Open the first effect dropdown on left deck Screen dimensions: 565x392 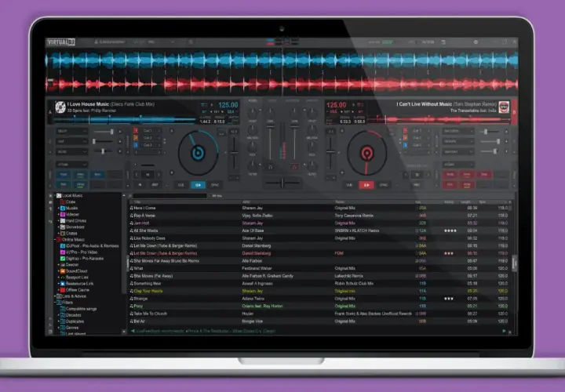pyautogui.click(x=71, y=132)
